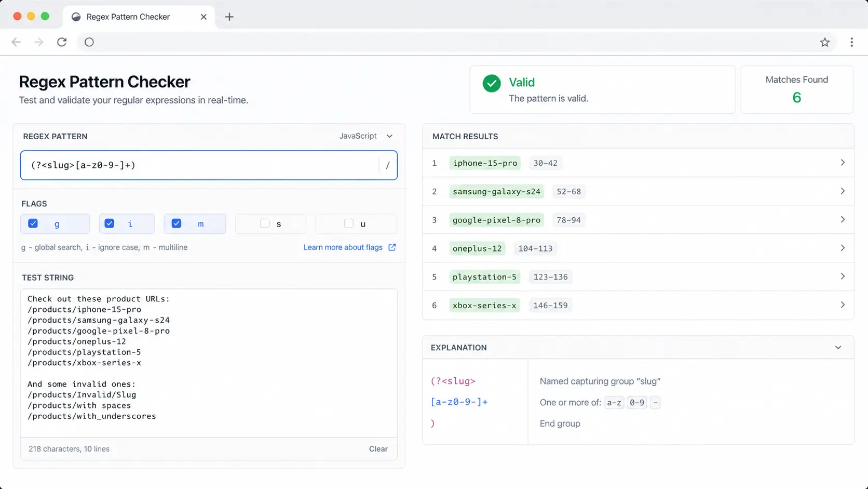The image size is (868, 489).
Task: Uncheck the m multiline flag
Action: point(177,223)
